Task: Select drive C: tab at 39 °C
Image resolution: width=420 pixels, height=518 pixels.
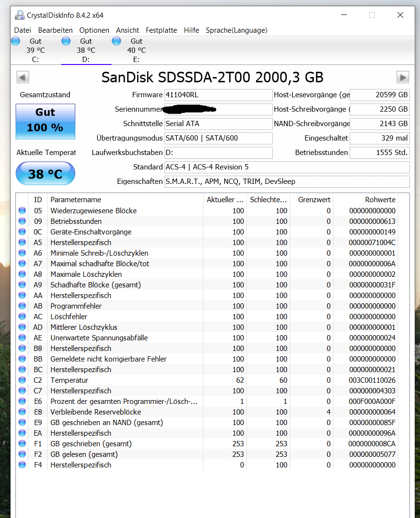Action: 36,50
